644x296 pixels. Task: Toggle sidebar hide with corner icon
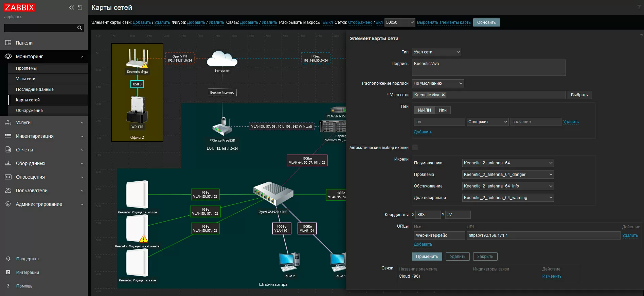(80, 7)
